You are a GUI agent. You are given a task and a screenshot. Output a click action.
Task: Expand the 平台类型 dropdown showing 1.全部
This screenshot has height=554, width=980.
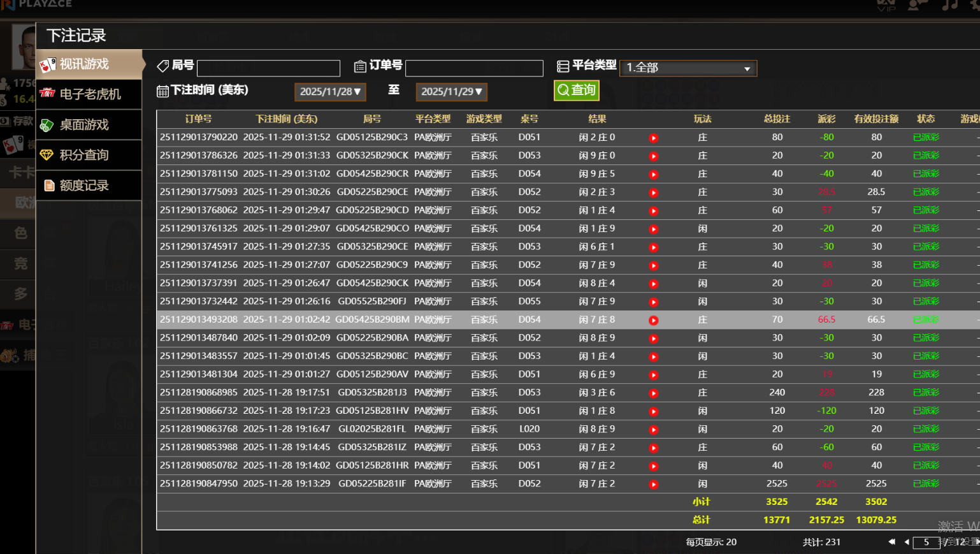tap(688, 68)
